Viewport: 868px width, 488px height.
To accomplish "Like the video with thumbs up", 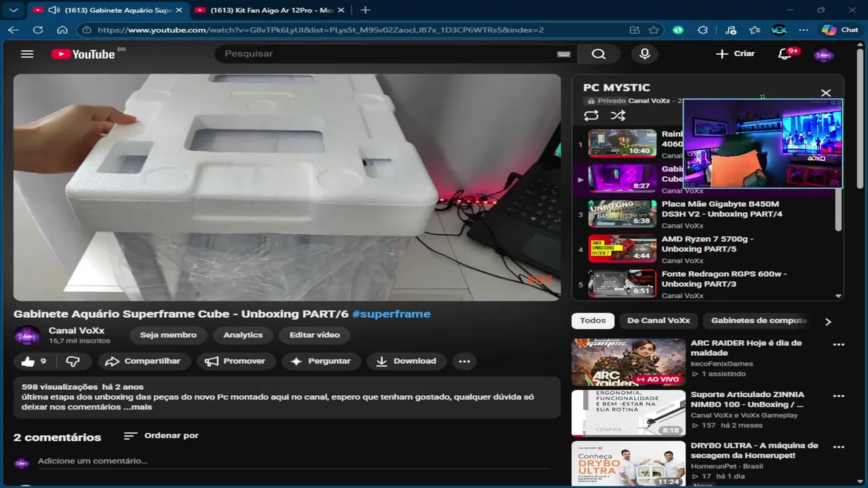I will pyautogui.click(x=34, y=361).
